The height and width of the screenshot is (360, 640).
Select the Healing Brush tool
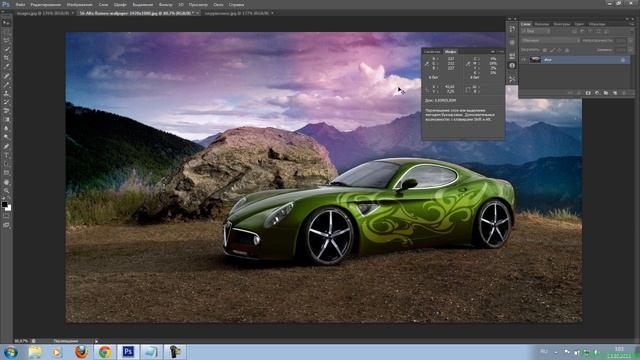click(6, 76)
